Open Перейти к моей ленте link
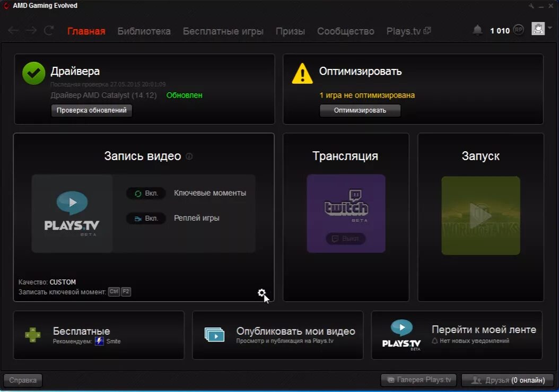Image resolution: width=559 pixels, height=392 pixels. (x=484, y=329)
